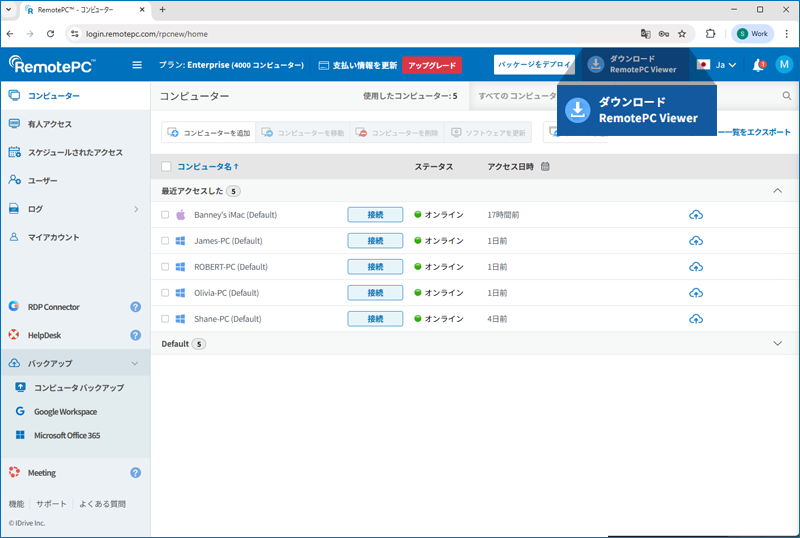Expand the ログ sidebar submenu arrow
Image resolution: width=800 pixels, height=538 pixels.
tap(136, 209)
